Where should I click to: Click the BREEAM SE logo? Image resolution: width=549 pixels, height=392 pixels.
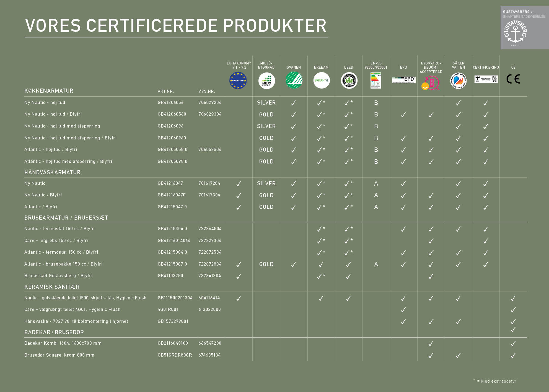321,80
